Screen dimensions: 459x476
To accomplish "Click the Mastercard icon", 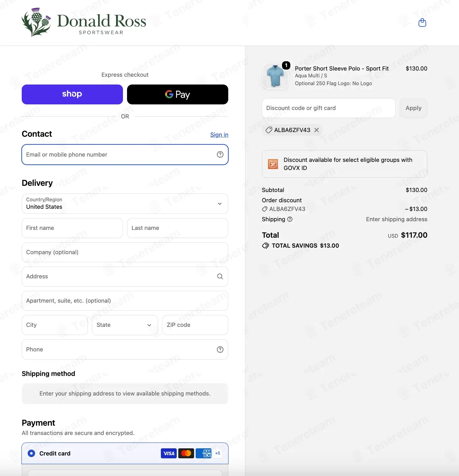I will point(186,453).
